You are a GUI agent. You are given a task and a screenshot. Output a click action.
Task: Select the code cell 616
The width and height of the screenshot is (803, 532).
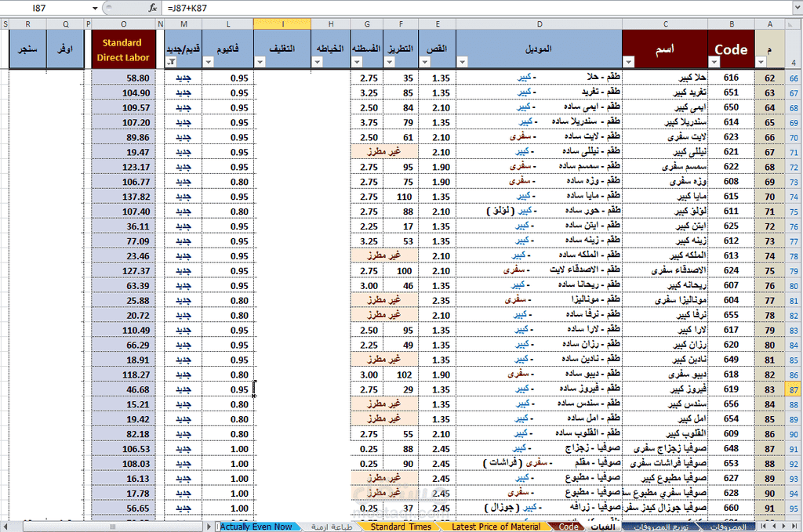point(732,78)
